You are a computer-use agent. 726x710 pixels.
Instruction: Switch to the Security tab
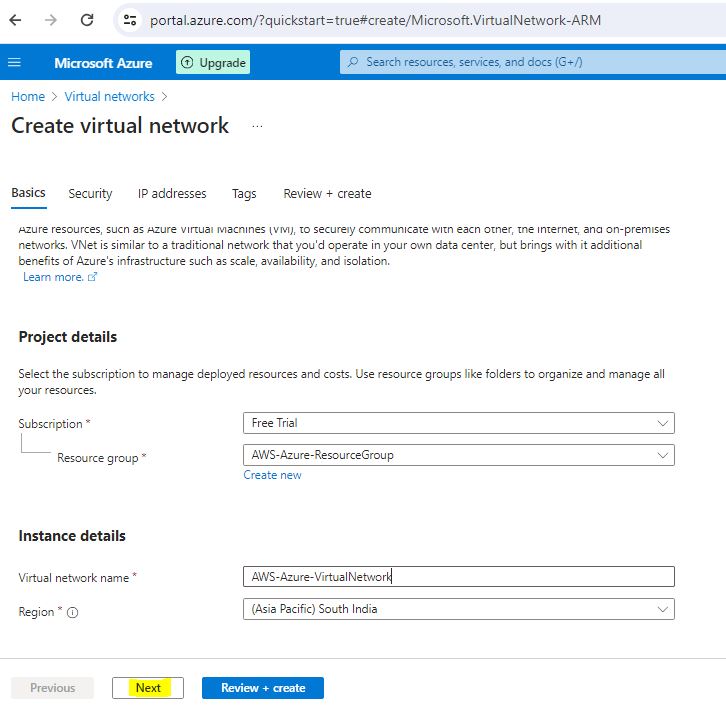pos(90,194)
